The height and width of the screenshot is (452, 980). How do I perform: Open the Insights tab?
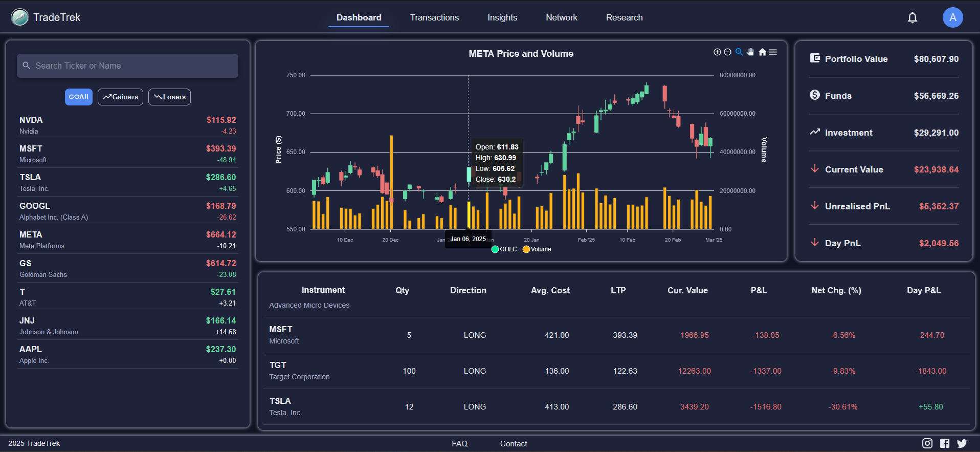point(502,17)
